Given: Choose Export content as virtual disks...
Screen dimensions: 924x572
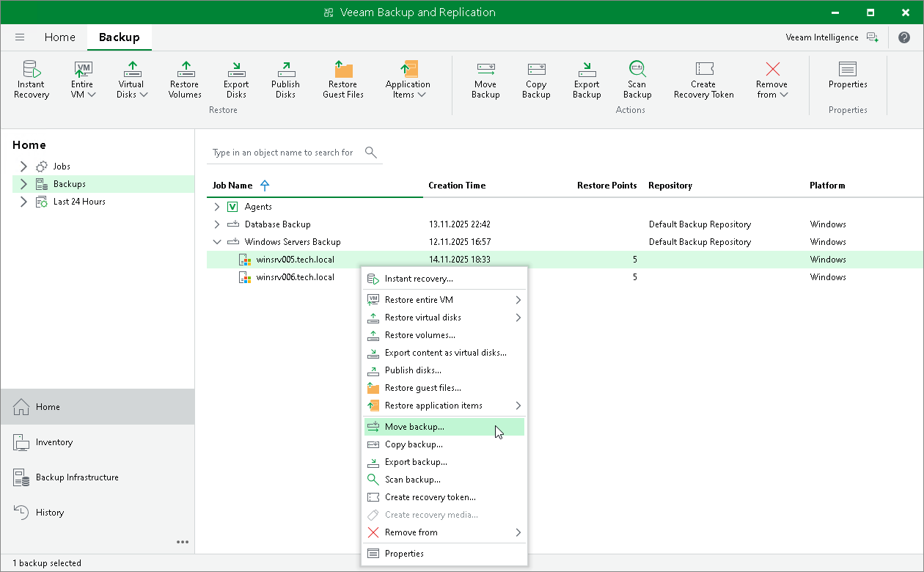Looking at the screenshot, I should click(x=444, y=353).
